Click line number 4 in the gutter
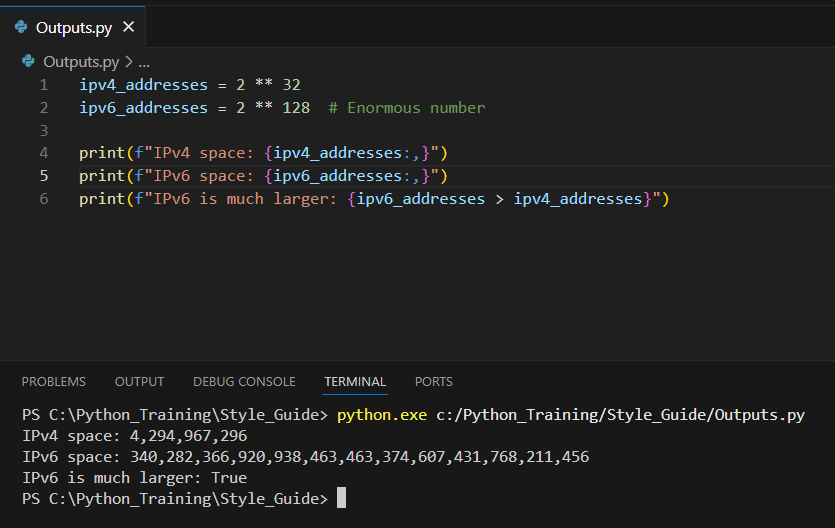Viewport: 835px width, 528px height. 44,153
